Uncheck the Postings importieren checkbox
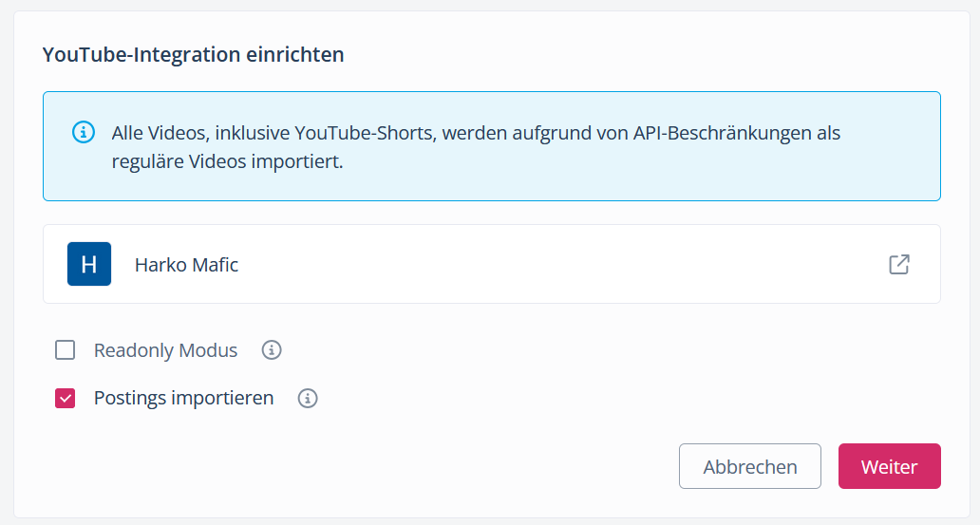980x525 pixels. [x=65, y=399]
